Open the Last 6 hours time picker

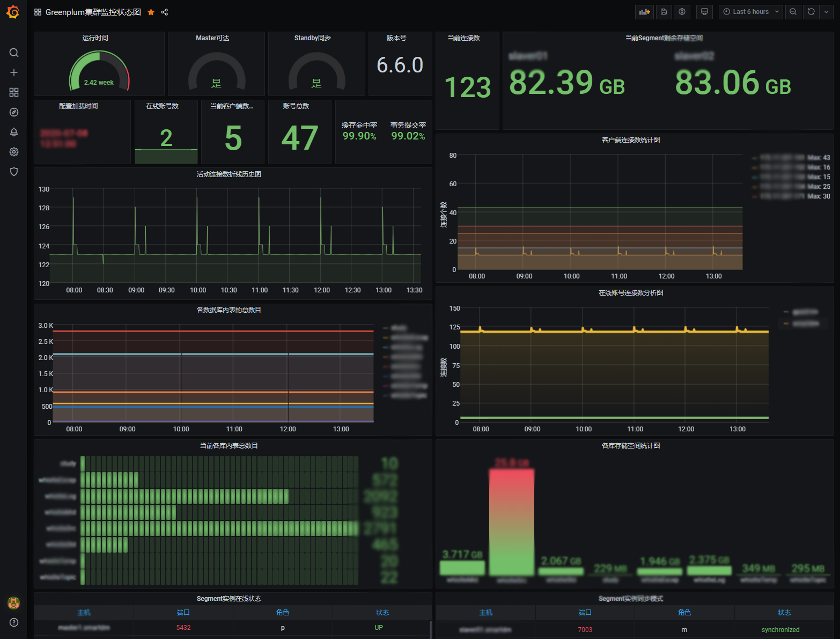(x=750, y=12)
